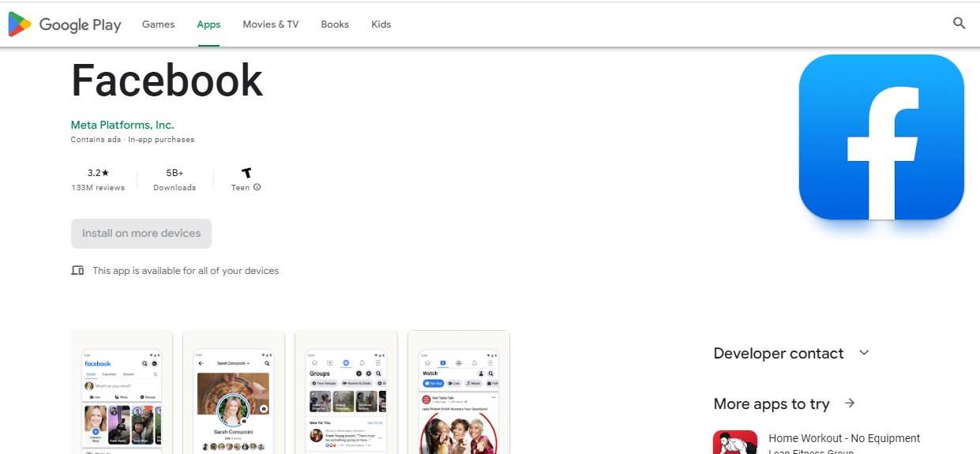Open the search magnifier icon
This screenshot has width=980, height=454.
click(x=959, y=24)
